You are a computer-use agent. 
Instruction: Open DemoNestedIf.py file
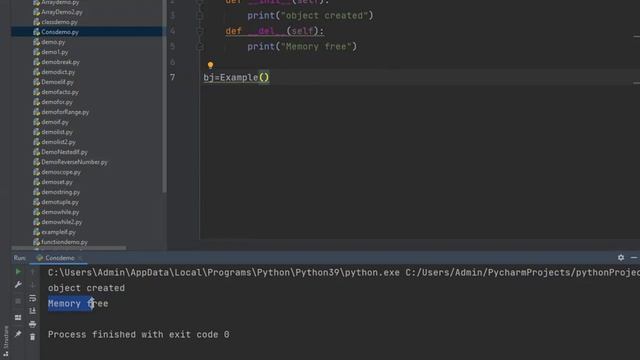pyautogui.click(x=64, y=152)
